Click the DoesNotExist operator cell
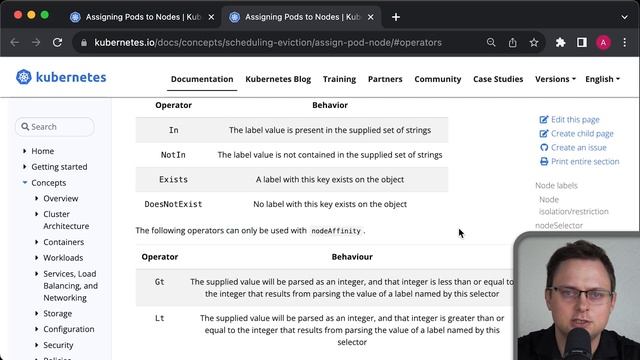Screen dimensions: 640x360 click(173, 204)
